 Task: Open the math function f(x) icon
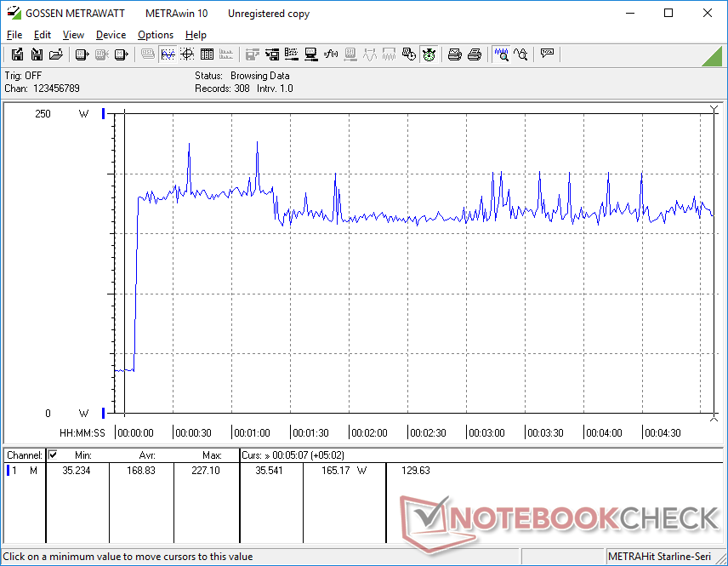(x=331, y=54)
